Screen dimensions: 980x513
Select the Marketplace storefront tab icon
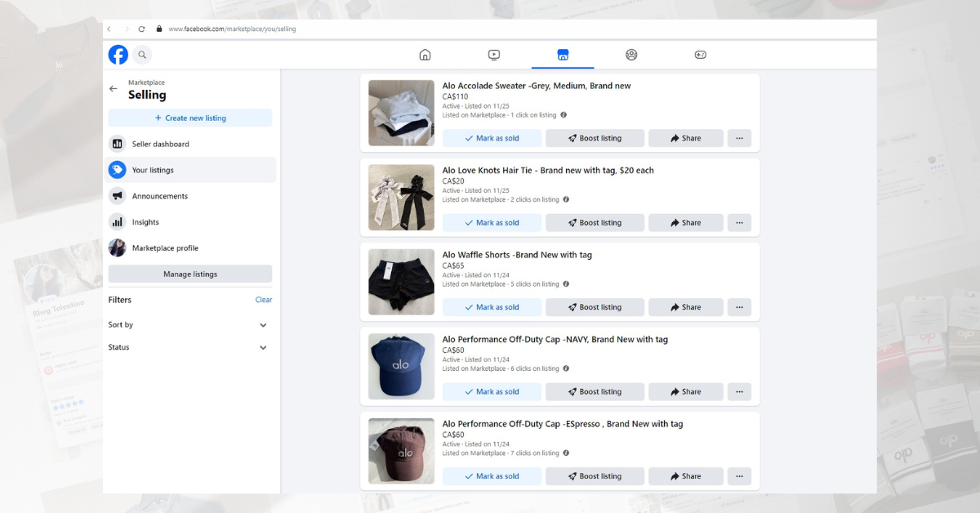tap(563, 55)
